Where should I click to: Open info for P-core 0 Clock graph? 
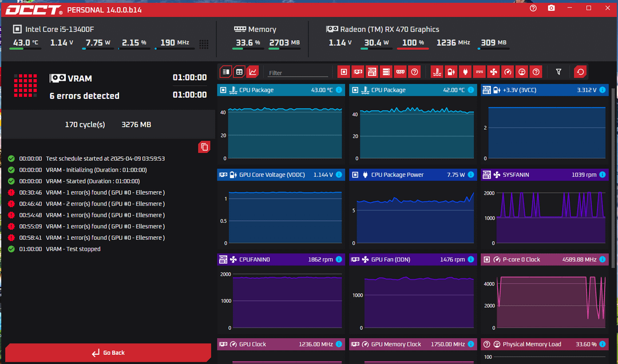click(603, 259)
